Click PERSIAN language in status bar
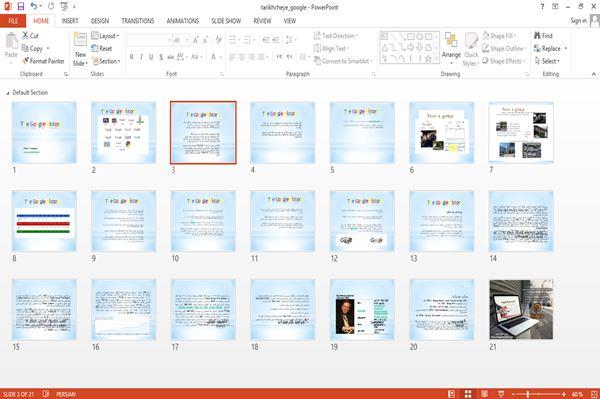Image resolution: width=600 pixels, height=399 pixels. pyautogui.click(x=66, y=394)
